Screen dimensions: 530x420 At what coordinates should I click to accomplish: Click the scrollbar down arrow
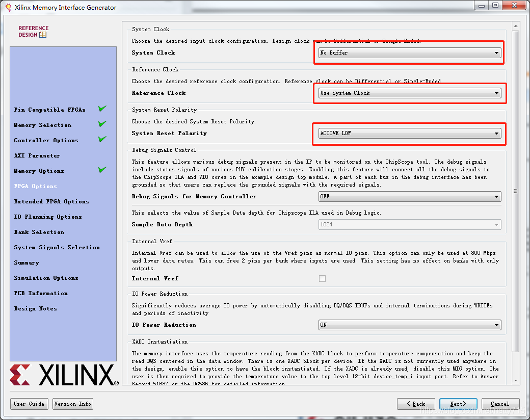[x=515, y=381]
